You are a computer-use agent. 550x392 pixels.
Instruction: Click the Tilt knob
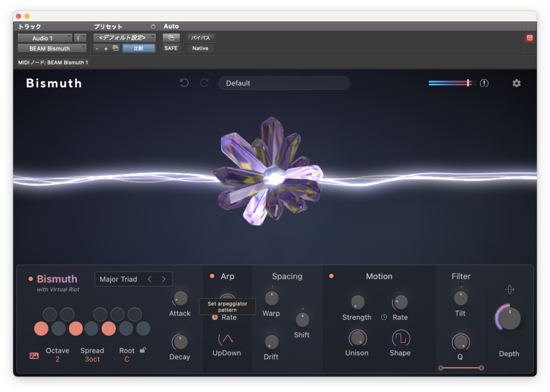pyautogui.click(x=460, y=299)
